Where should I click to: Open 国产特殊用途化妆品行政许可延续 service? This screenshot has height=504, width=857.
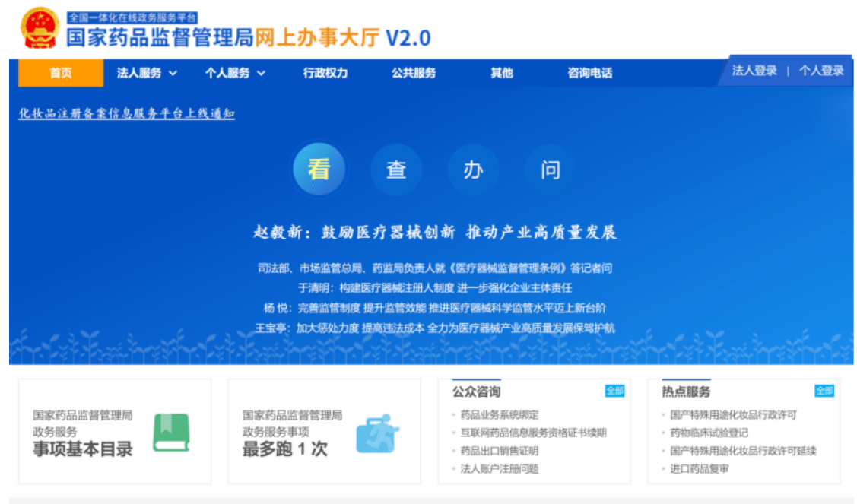coord(744,451)
